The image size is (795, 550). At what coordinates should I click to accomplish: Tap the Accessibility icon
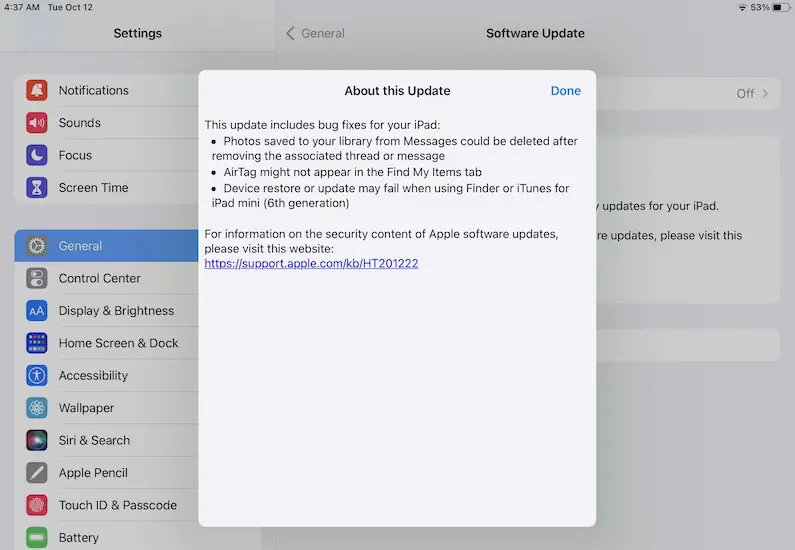click(37, 375)
